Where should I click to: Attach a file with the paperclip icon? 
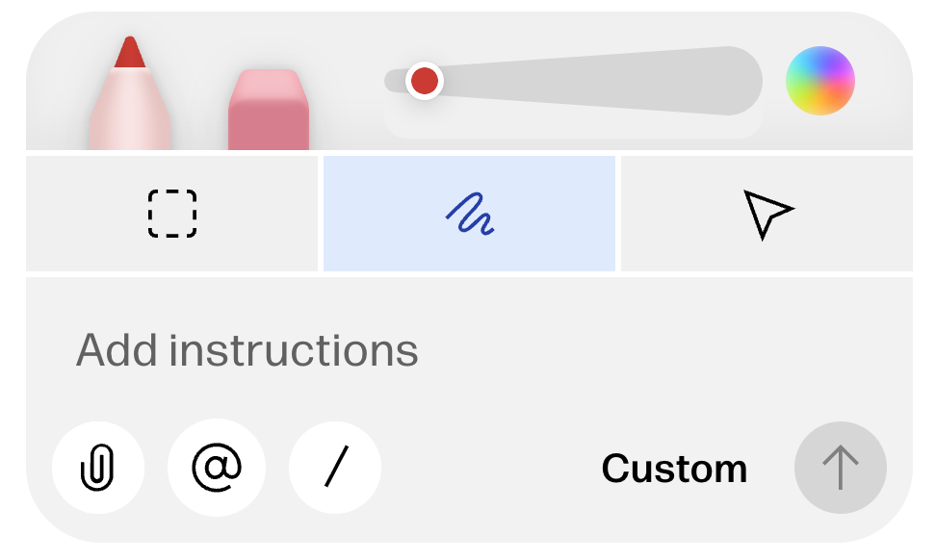[x=98, y=469]
